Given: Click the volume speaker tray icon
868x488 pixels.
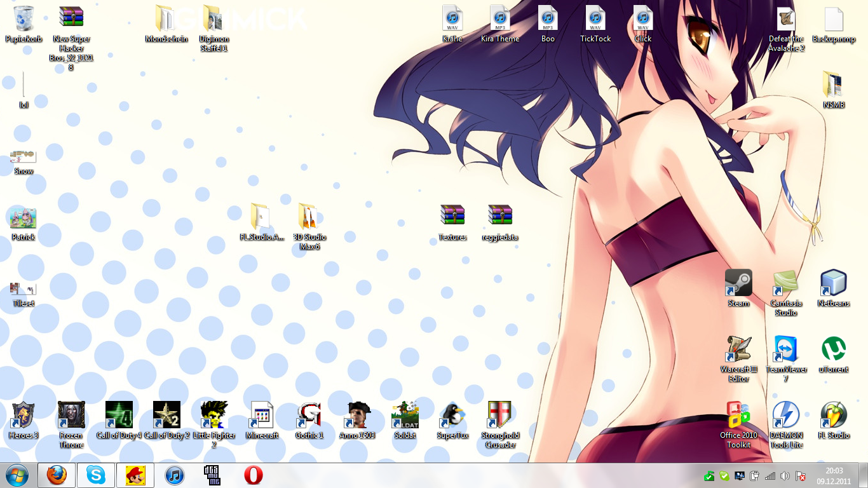Looking at the screenshot, I should tap(785, 476).
